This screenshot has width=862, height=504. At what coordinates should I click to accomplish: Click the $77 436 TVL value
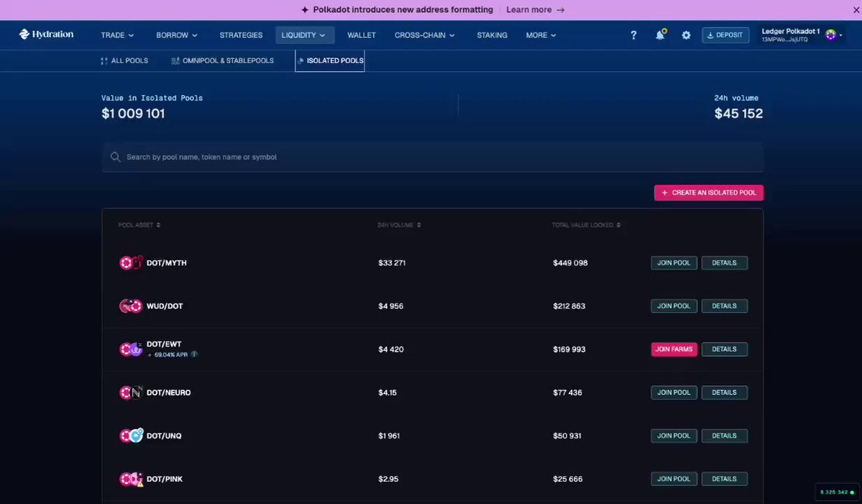click(x=567, y=393)
